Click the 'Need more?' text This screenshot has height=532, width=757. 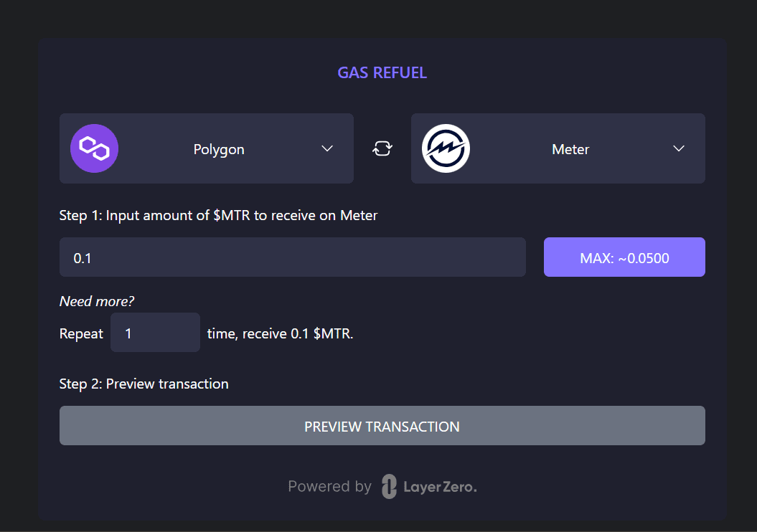click(x=97, y=301)
